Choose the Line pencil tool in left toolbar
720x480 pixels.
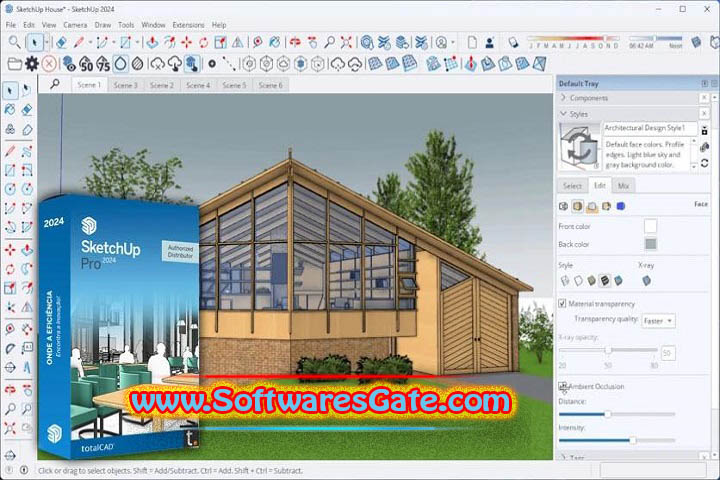point(10,151)
